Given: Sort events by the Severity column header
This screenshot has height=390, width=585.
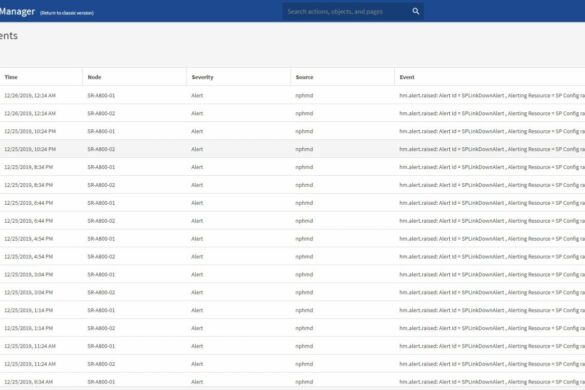Looking at the screenshot, I should (202, 77).
